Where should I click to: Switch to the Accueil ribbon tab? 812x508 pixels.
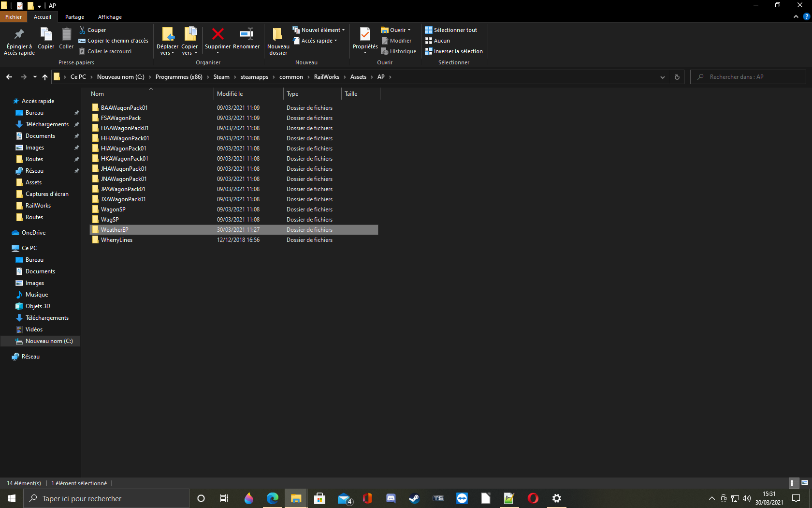(x=43, y=17)
